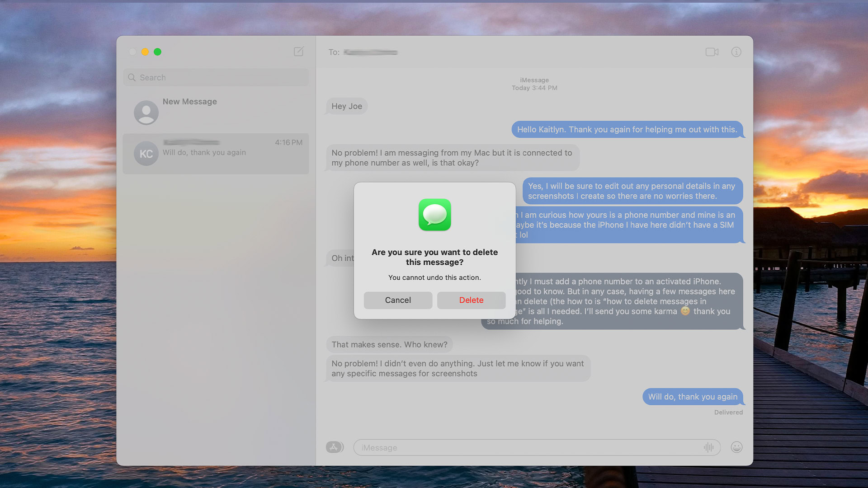Click Delete to confirm message deletion
The image size is (868, 488).
(471, 300)
